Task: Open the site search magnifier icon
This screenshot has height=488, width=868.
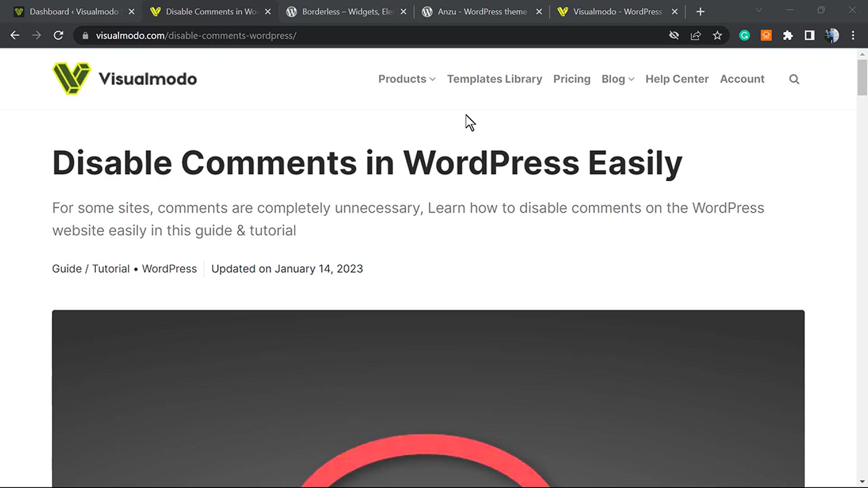Action: [794, 79]
